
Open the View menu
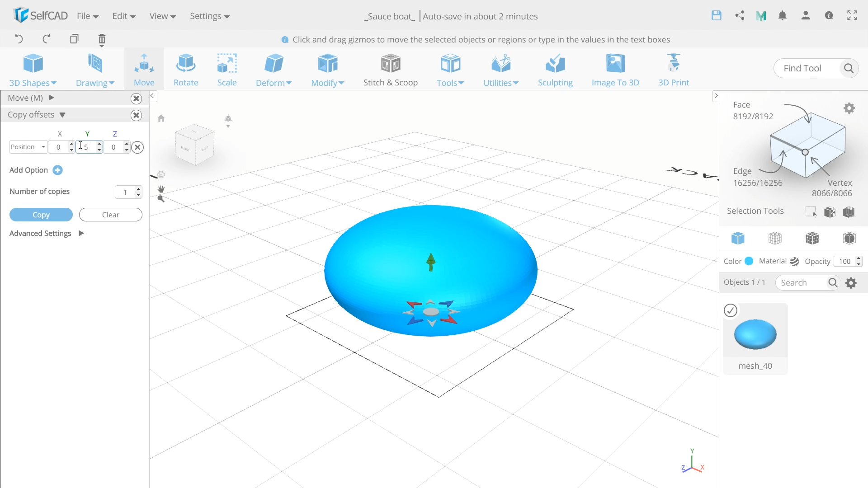click(162, 16)
